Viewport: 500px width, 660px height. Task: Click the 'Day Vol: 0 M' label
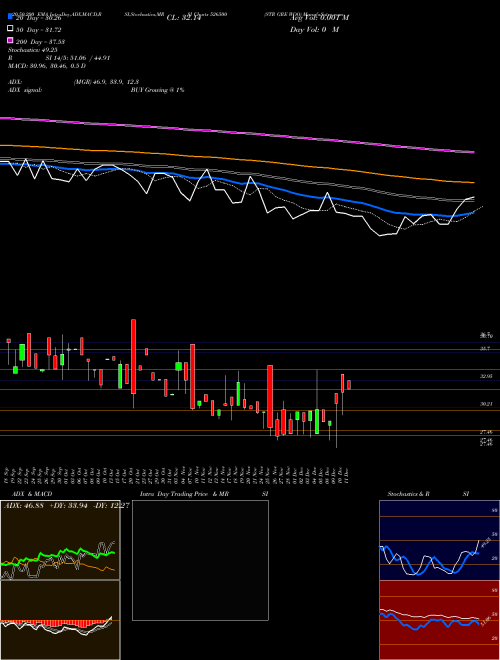pos(314,29)
